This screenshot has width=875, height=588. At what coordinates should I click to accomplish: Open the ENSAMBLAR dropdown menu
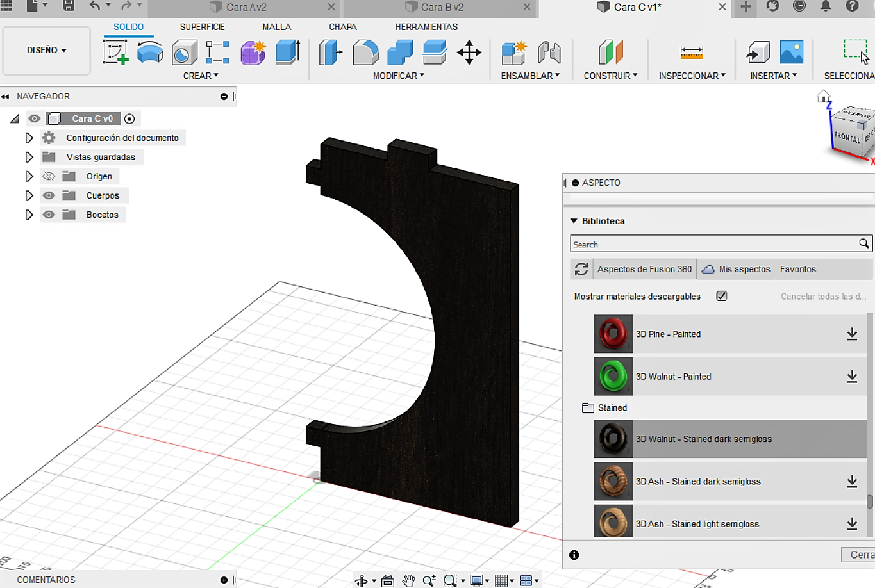click(x=530, y=76)
